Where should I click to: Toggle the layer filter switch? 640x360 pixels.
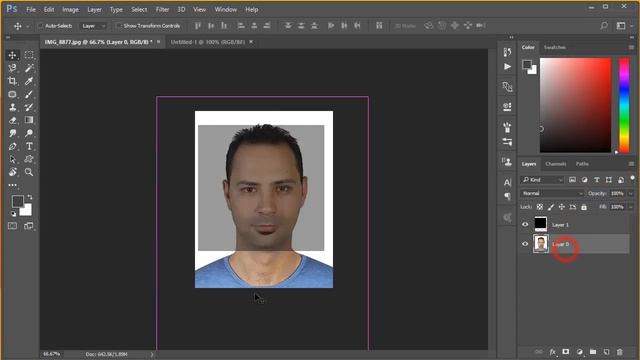(x=632, y=178)
